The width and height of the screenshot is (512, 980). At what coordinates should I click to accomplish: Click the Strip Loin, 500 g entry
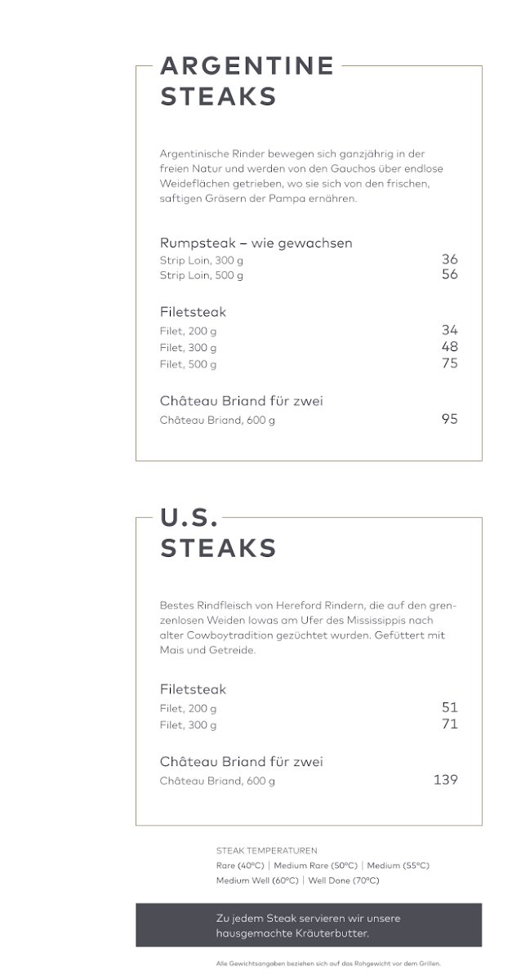coord(201,276)
